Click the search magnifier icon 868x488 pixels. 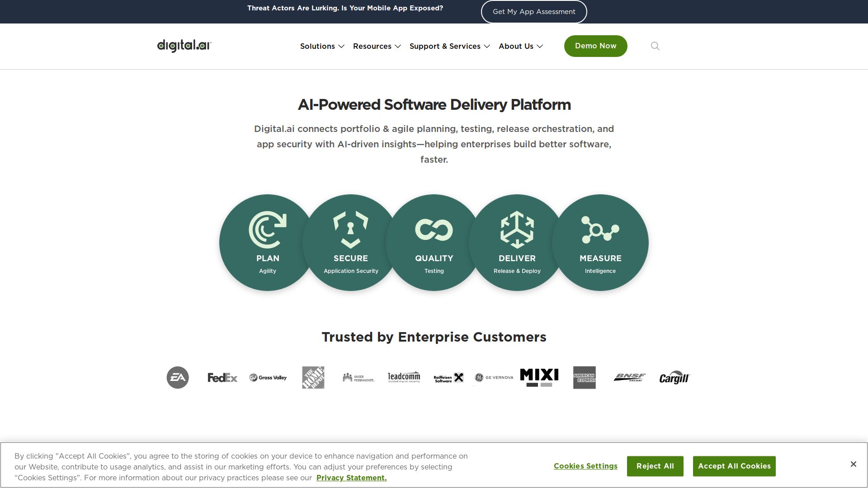(x=655, y=46)
